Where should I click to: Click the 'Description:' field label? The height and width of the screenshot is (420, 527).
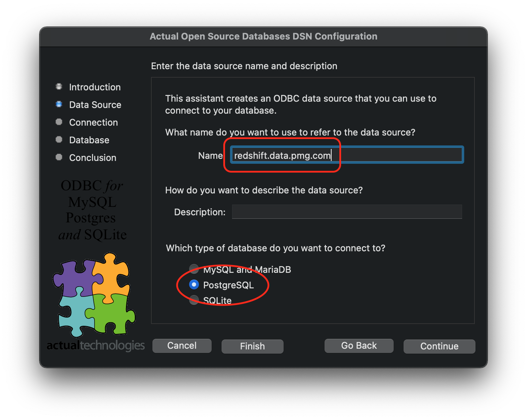(200, 212)
